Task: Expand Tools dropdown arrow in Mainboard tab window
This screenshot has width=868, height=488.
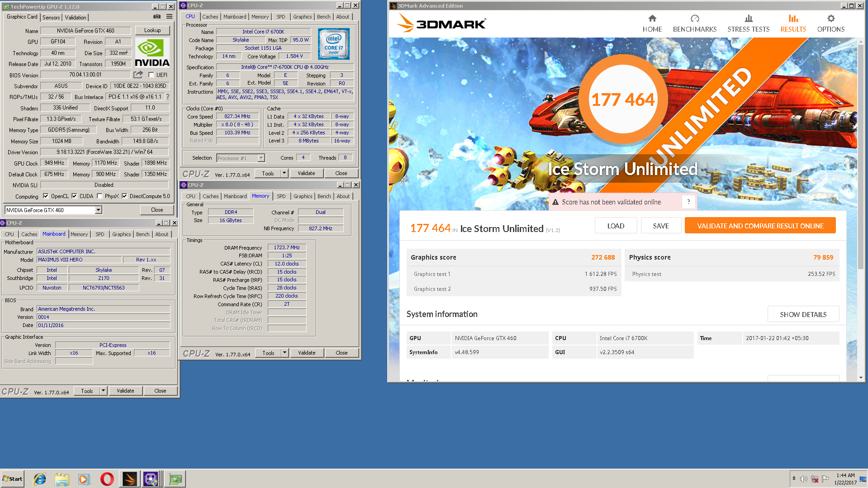Action: (x=103, y=391)
